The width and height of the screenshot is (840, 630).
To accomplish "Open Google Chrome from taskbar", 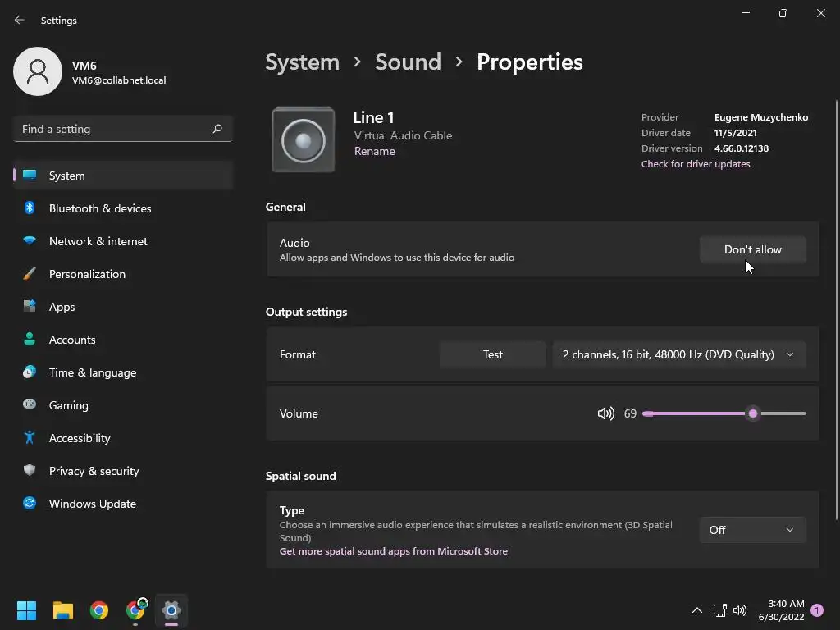I will (99, 610).
